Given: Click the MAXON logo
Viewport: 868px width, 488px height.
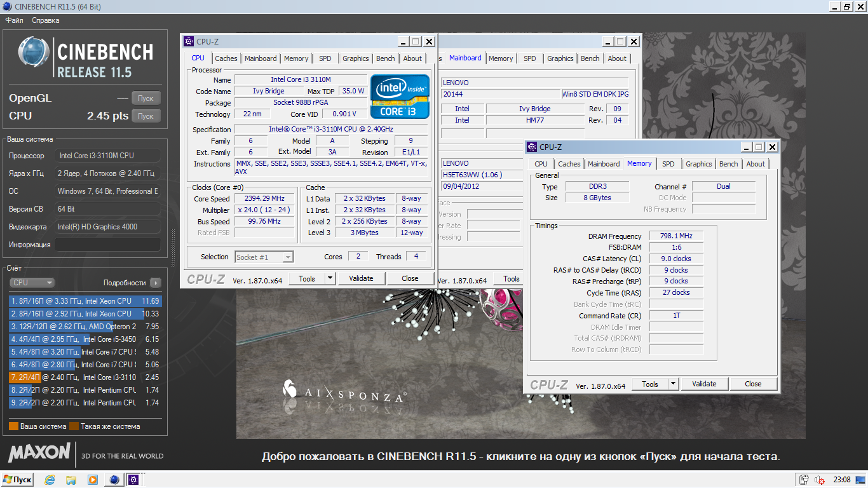Looking at the screenshot, I should point(39,452).
